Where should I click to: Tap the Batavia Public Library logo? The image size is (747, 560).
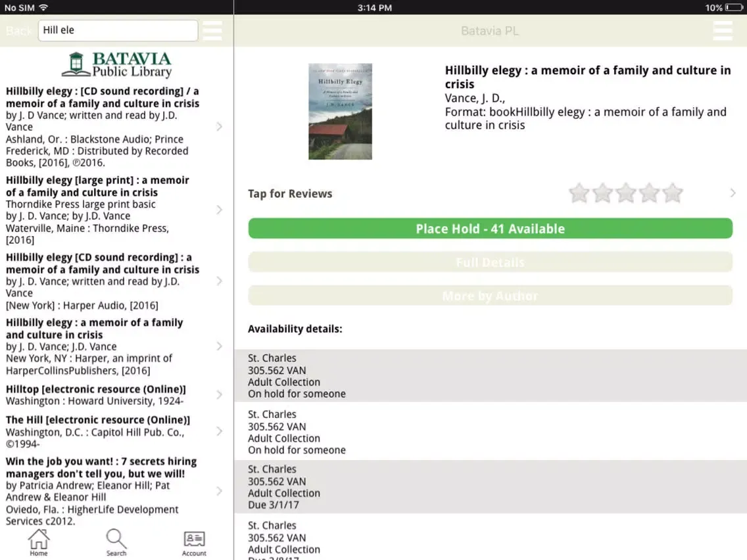point(117,64)
